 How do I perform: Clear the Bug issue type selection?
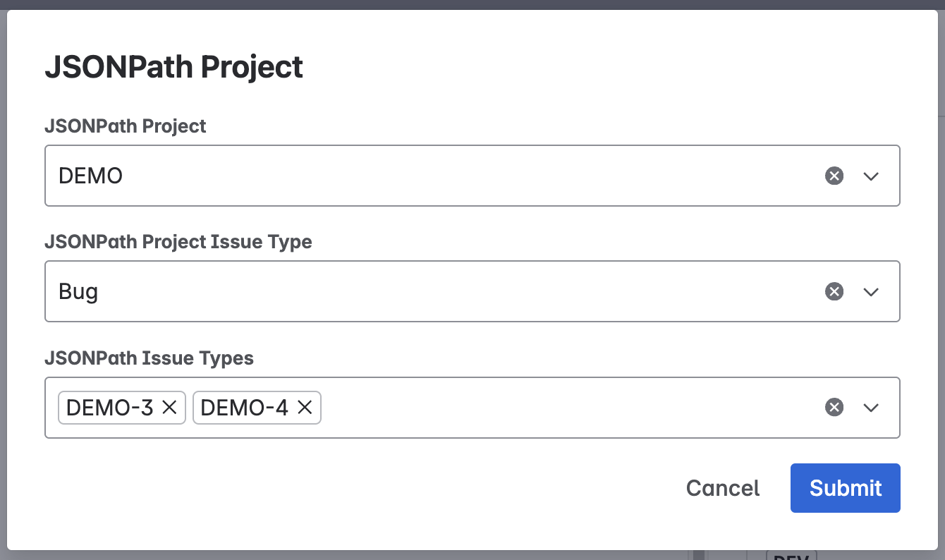click(x=834, y=292)
